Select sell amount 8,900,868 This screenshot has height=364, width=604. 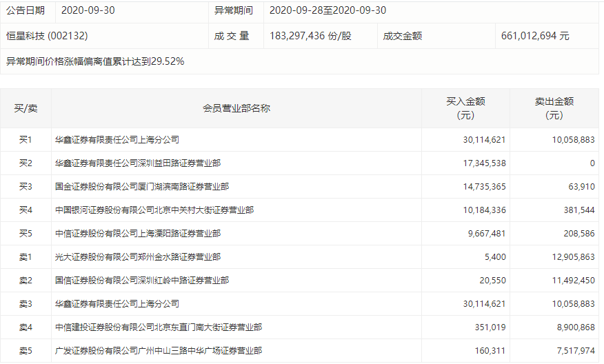(x=576, y=327)
